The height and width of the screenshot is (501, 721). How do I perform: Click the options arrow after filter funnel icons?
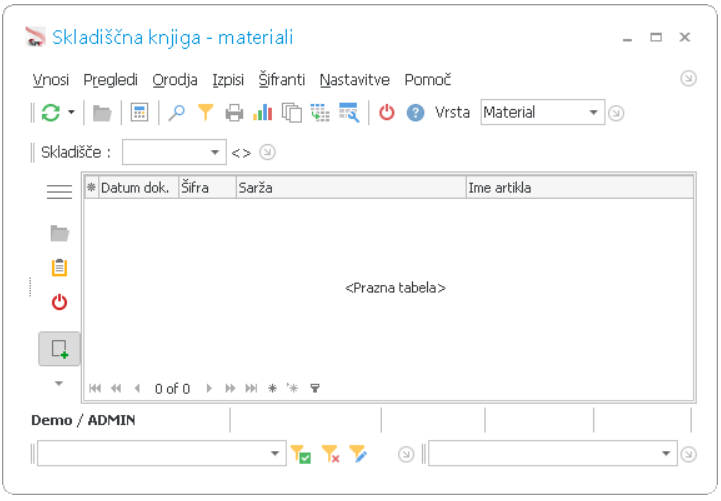click(406, 455)
